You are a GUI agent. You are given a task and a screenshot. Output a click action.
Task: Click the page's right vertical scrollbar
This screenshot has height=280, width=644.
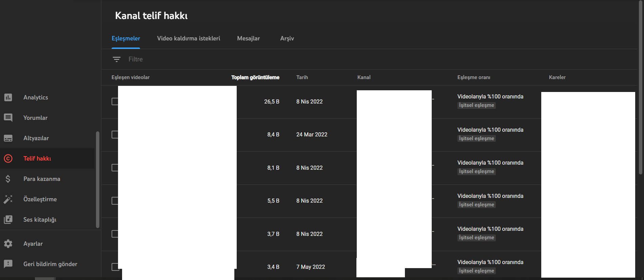[641, 87]
